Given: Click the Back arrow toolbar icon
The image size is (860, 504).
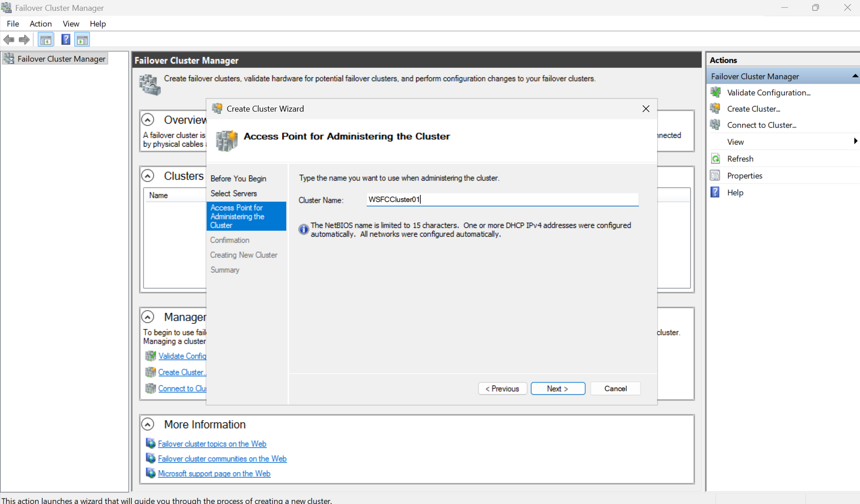Looking at the screenshot, I should coord(9,40).
